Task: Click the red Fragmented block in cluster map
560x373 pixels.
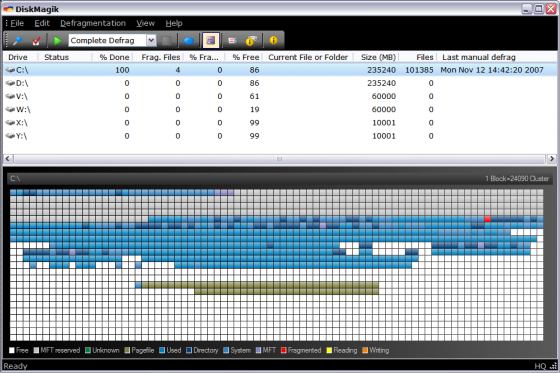Action: click(x=488, y=219)
